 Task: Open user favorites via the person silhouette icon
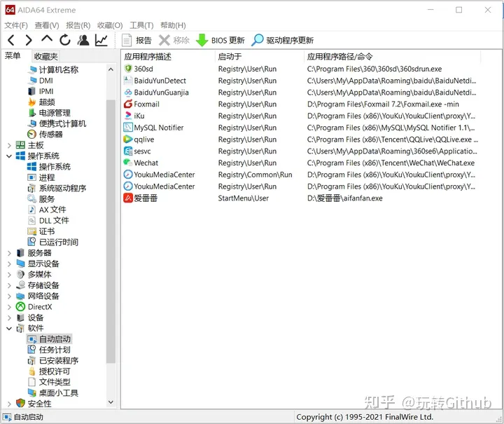coord(83,40)
